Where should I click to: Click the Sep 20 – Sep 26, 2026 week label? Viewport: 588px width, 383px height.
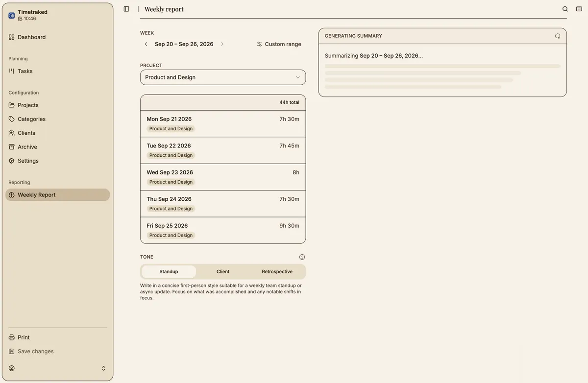(184, 44)
